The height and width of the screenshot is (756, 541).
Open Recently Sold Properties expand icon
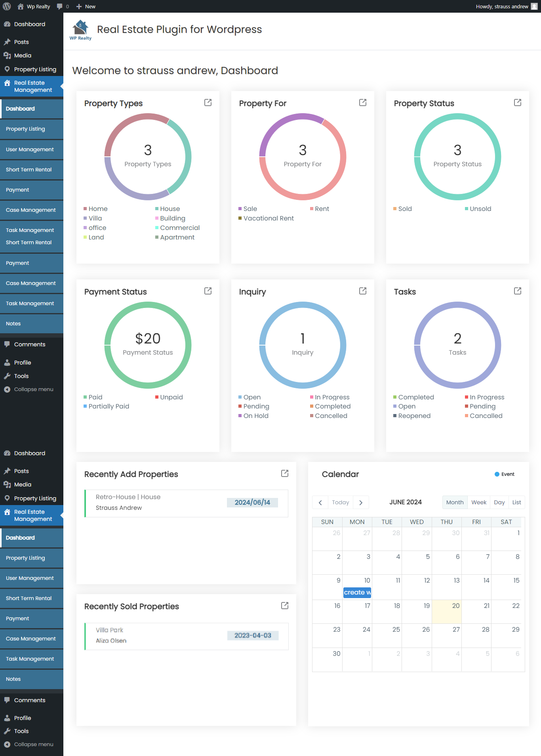(x=285, y=606)
